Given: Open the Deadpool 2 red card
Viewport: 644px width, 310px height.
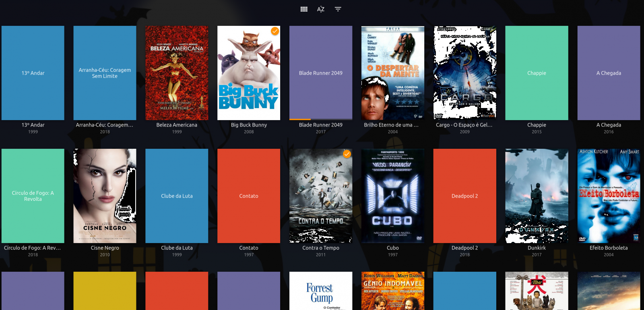Looking at the screenshot, I should (465, 196).
